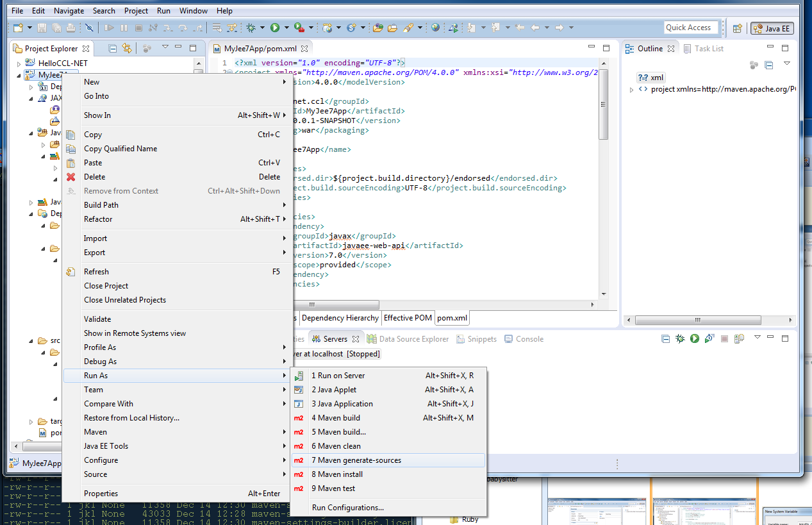The width and height of the screenshot is (812, 525).
Task: Click the Open Perspective icon
Action: (x=738, y=28)
